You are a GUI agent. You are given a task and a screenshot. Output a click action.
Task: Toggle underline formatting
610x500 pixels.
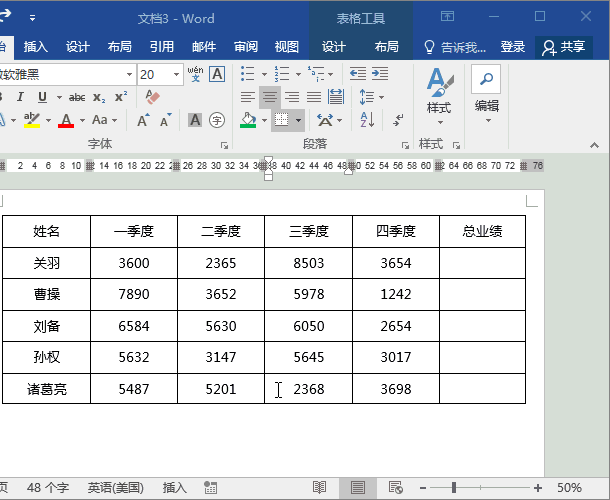[x=42, y=97]
